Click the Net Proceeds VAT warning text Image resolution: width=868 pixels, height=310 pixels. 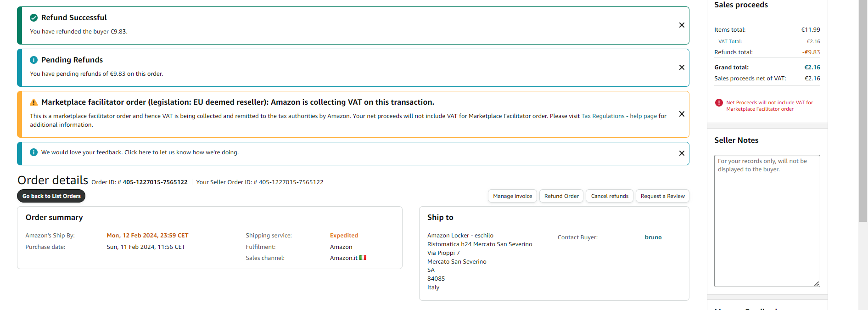(769, 106)
